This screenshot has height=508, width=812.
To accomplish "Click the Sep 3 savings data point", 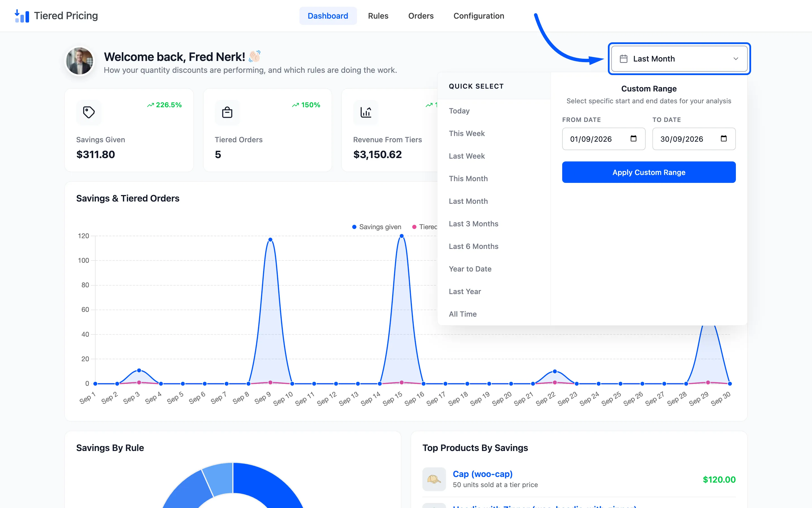I will 139,370.
